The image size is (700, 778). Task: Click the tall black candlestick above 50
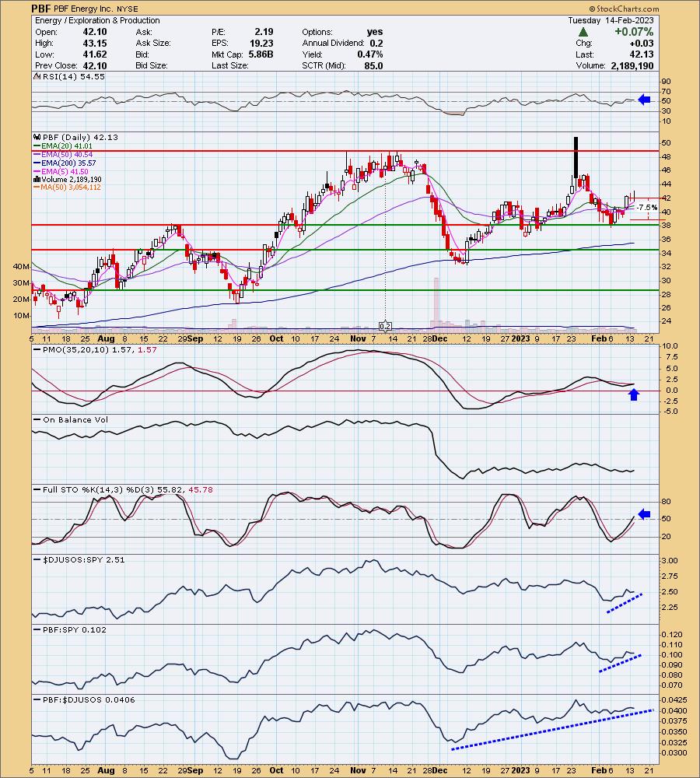(576, 157)
